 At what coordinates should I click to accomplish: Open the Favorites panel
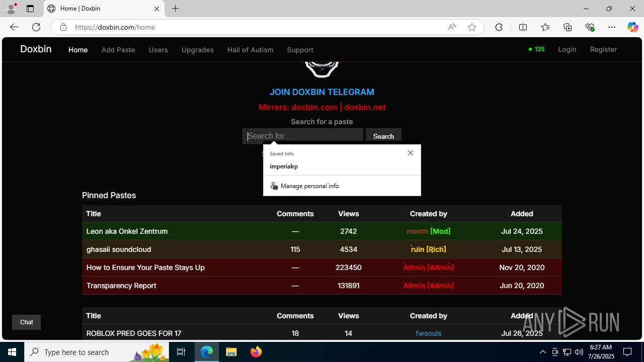tap(545, 27)
